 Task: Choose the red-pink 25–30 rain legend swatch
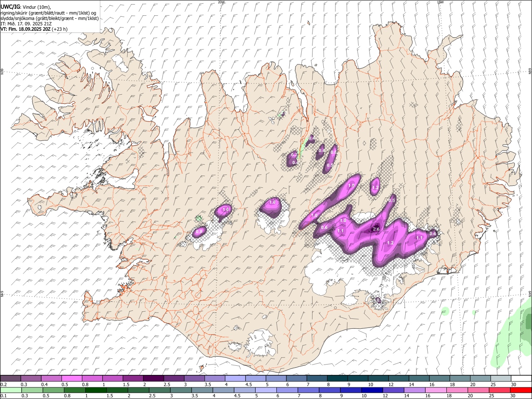coord(499,390)
